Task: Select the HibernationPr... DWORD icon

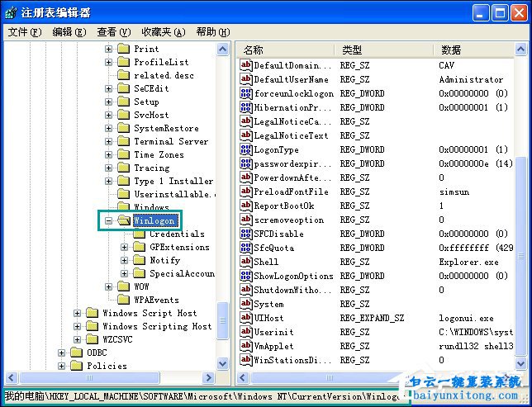Action: click(246, 107)
